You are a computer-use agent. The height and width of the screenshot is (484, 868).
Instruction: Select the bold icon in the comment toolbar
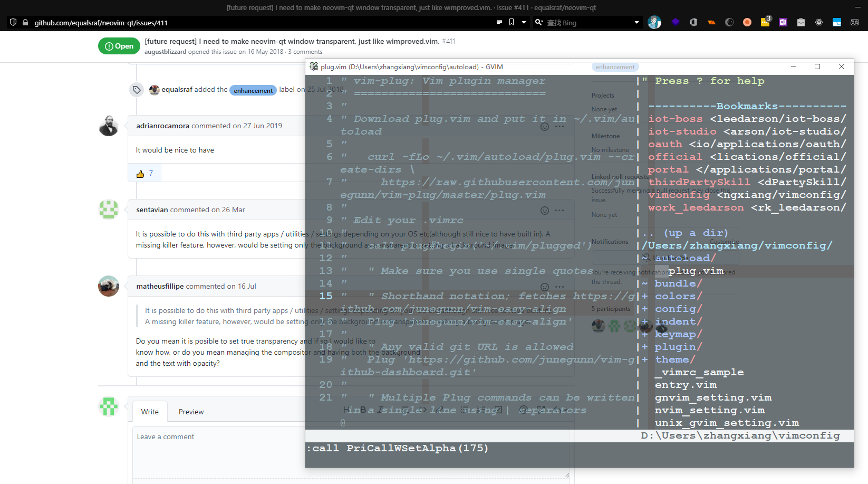point(363,411)
